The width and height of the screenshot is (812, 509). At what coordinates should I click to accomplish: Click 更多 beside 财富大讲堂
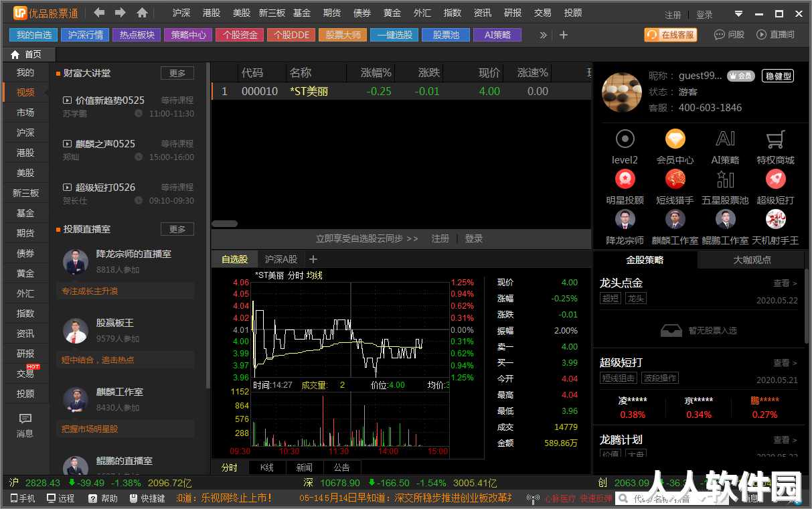coord(177,73)
